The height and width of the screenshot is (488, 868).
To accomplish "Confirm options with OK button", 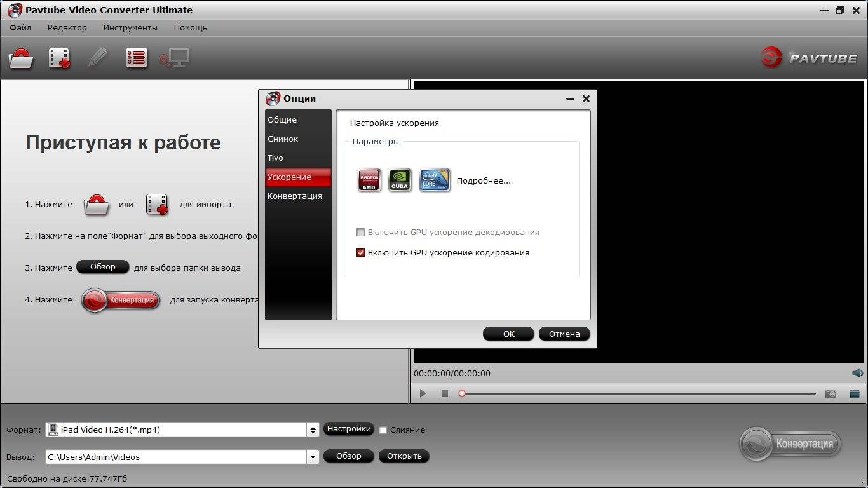I will (508, 334).
